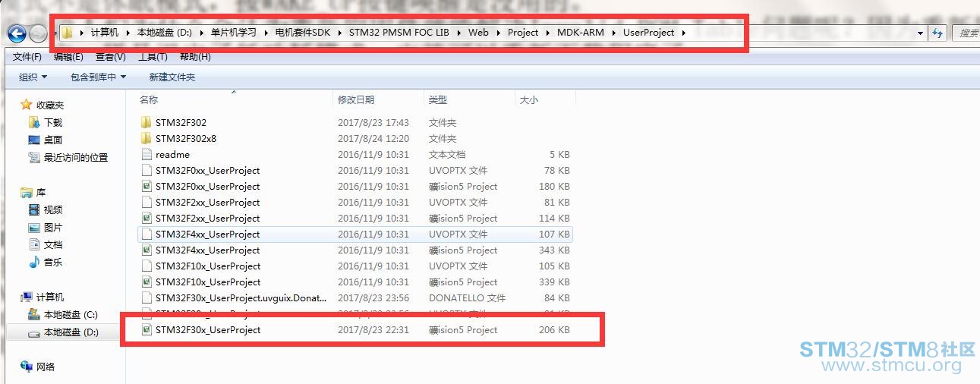Click the STM32F10x_UserProject UVOPTX file icon
The width and height of the screenshot is (980, 384).
[147, 266]
